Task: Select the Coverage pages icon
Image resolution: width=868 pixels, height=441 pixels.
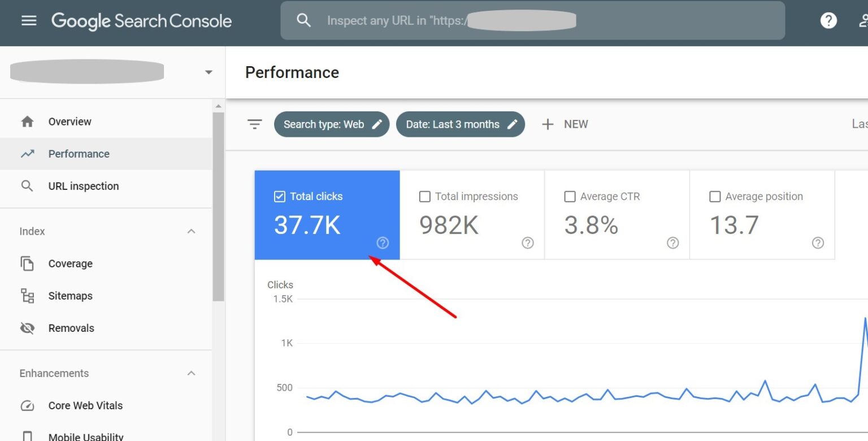Action: pyautogui.click(x=27, y=263)
